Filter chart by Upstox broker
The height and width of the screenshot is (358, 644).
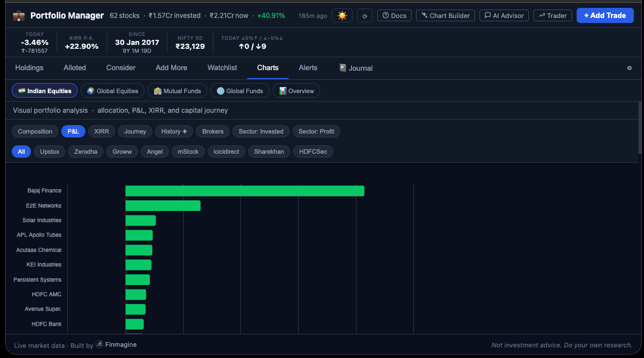click(x=50, y=152)
